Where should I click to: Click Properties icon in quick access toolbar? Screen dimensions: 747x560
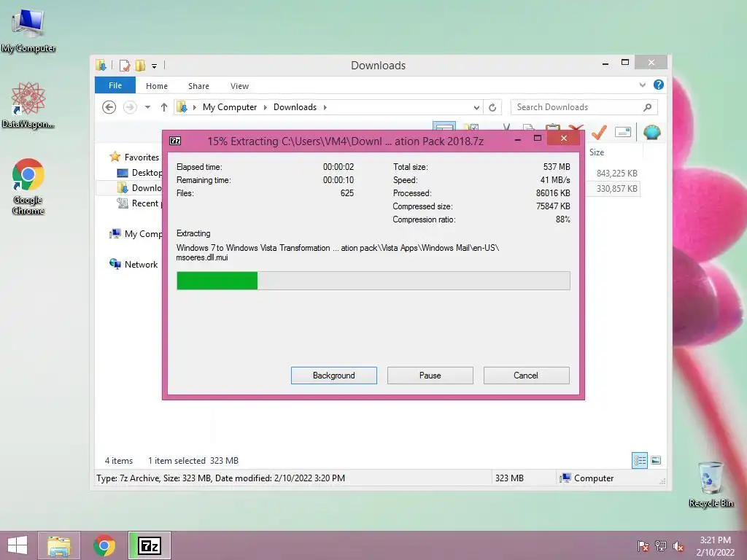coord(125,66)
